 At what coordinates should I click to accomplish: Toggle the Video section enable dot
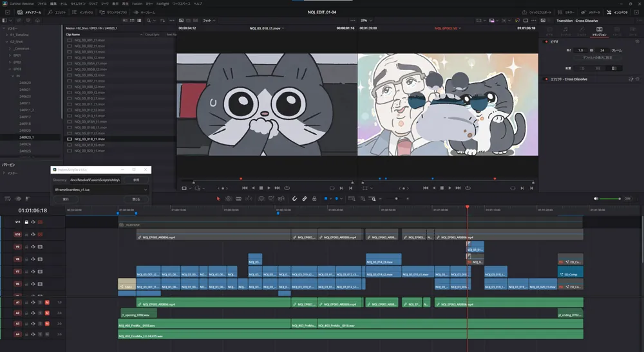point(546,41)
